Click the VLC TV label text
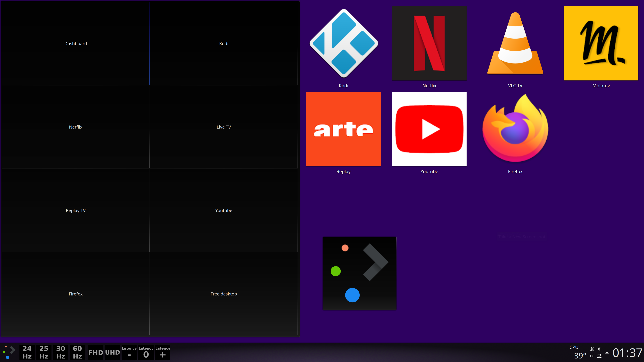This screenshot has height=362, width=644. click(515, 86)
